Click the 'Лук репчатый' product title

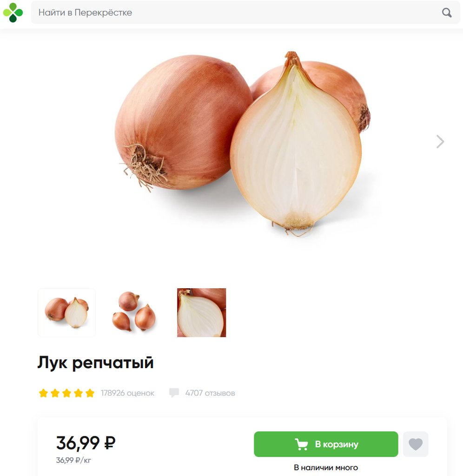click(95, 363)
